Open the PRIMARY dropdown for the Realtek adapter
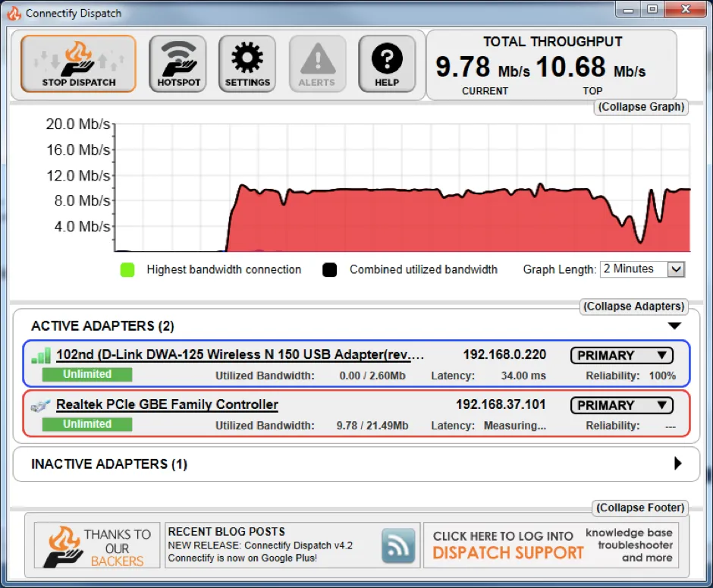The image size is (713, 588). point(622,405)
